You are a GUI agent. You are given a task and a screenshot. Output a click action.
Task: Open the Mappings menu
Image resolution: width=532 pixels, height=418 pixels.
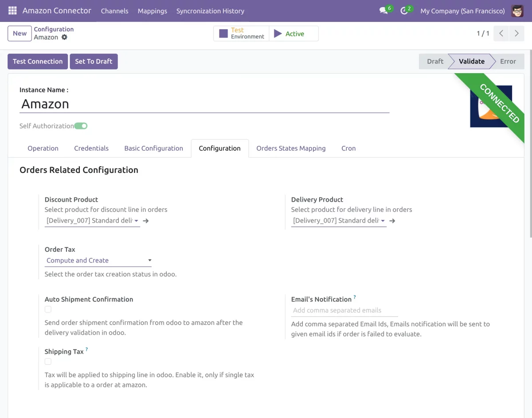pos(153,11)
